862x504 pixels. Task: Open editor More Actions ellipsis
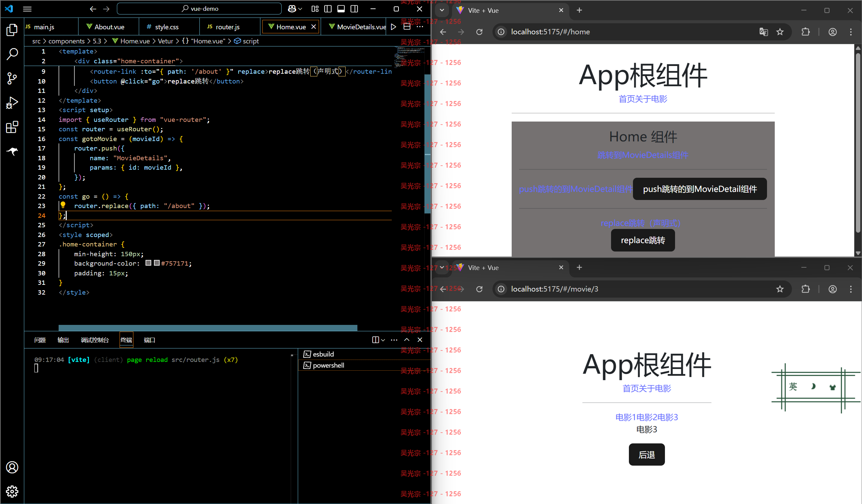[x=420, y=27]
